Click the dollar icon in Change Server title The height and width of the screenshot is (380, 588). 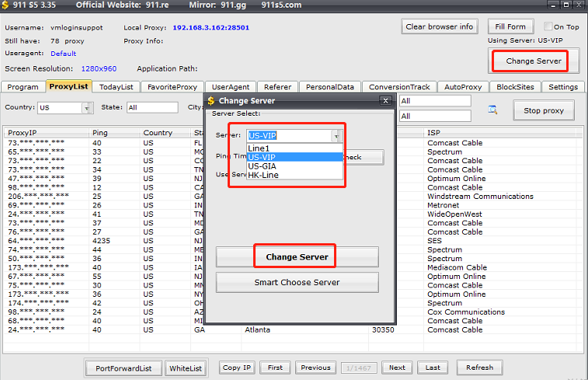[210, 100]
